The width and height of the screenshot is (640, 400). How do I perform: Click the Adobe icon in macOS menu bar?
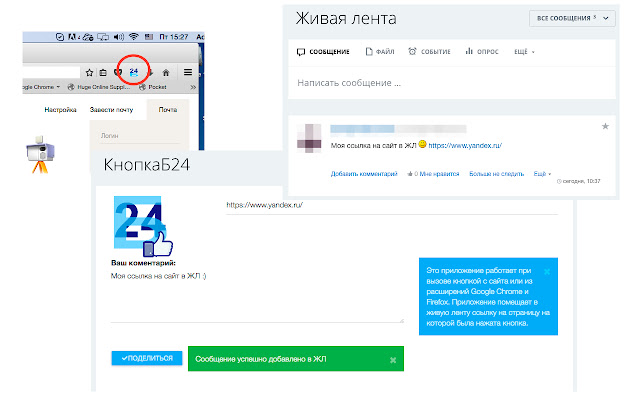[x=73, y=37]
